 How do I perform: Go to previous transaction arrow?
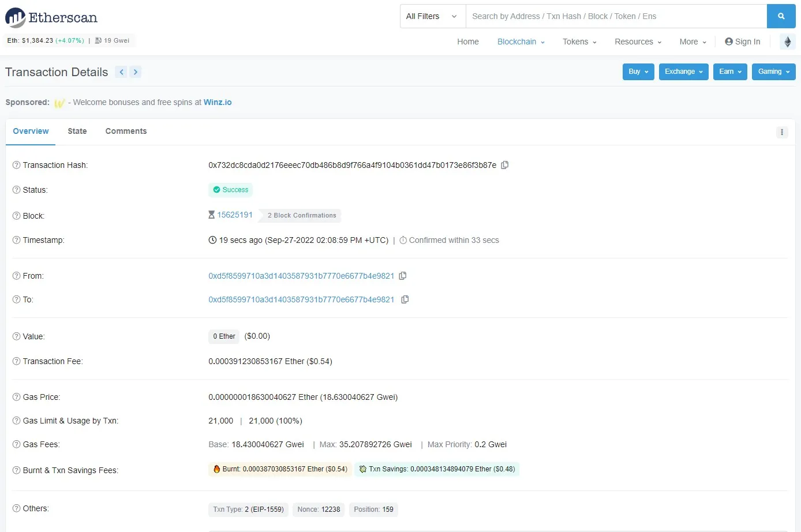tap(121, 72)
